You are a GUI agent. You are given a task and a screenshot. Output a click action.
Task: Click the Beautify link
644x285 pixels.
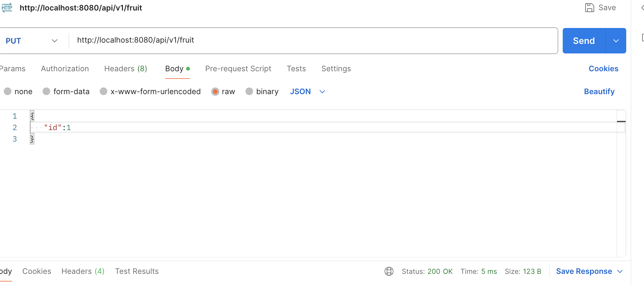(x=599, y=92)
